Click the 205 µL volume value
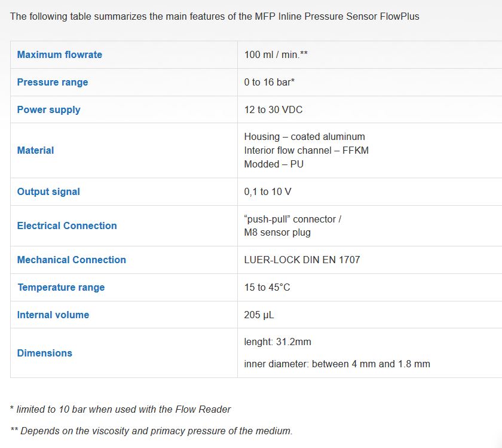This screenshot has height=448, width=502. (259, 315)
